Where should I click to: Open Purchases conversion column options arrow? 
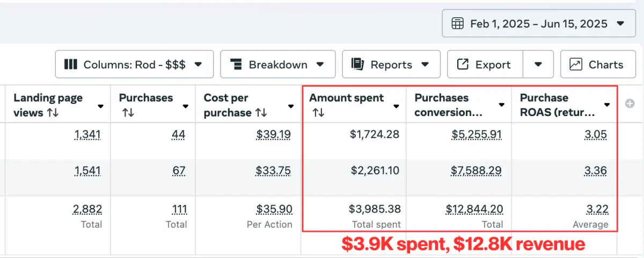coord(501,105)
